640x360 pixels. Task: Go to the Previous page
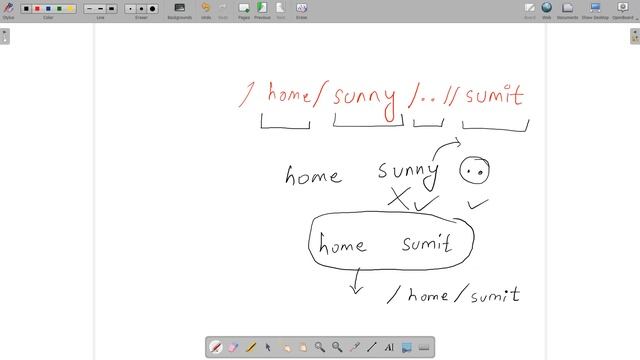pos(262,11)
